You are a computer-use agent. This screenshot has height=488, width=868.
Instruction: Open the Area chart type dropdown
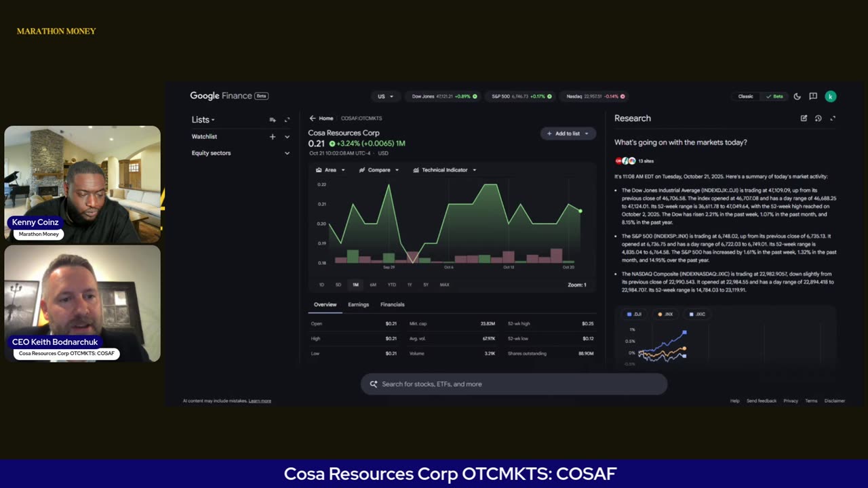pyautogui.click(x=330, y=170)
